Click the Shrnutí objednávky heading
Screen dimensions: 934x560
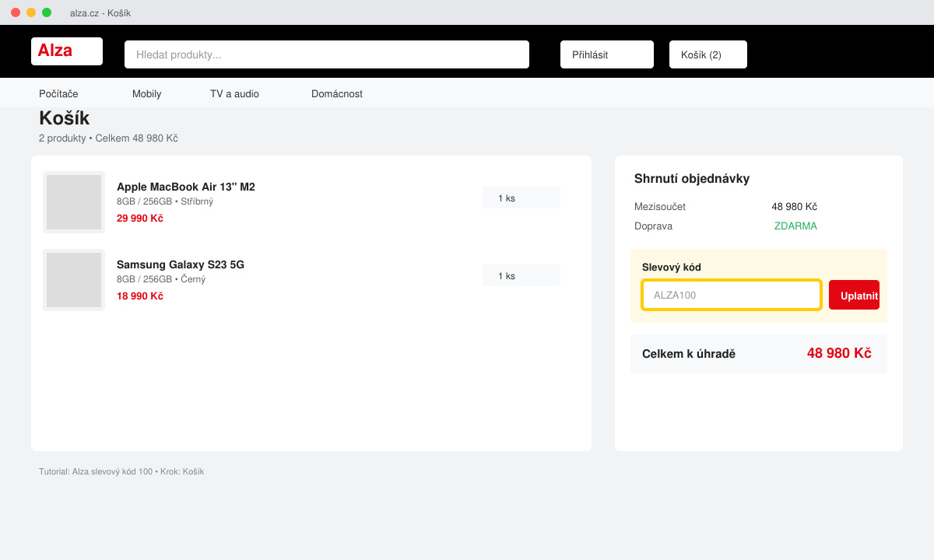coord(692,178)
